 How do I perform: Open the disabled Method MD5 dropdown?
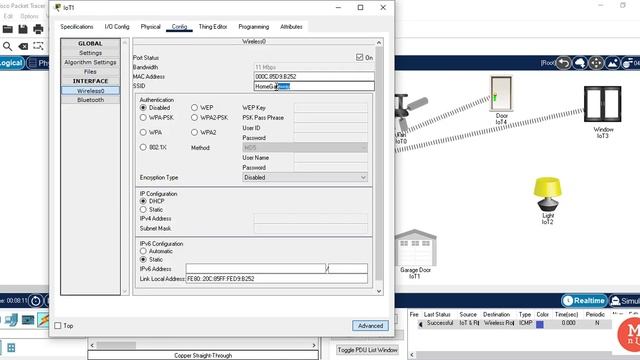305,147
